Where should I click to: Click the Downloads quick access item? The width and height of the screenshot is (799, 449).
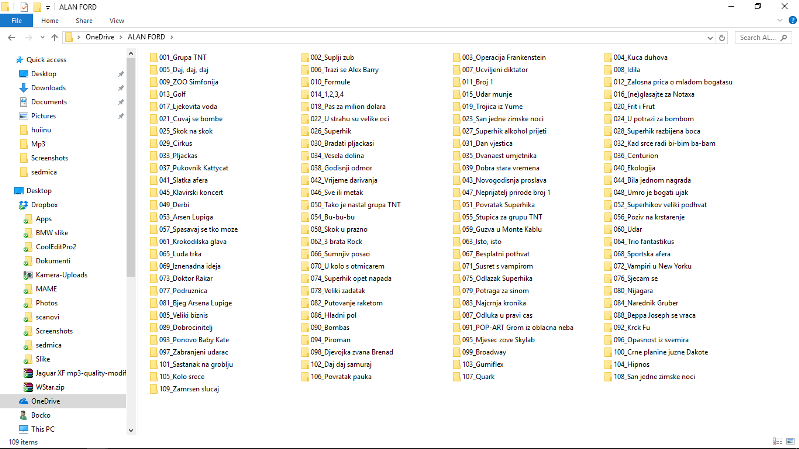coord(48,87)
